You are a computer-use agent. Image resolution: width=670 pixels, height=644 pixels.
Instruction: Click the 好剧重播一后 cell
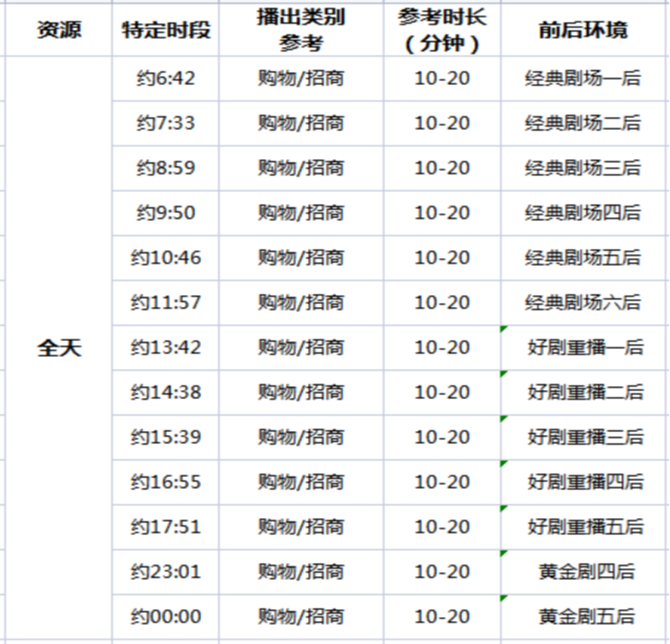[583, 348]
